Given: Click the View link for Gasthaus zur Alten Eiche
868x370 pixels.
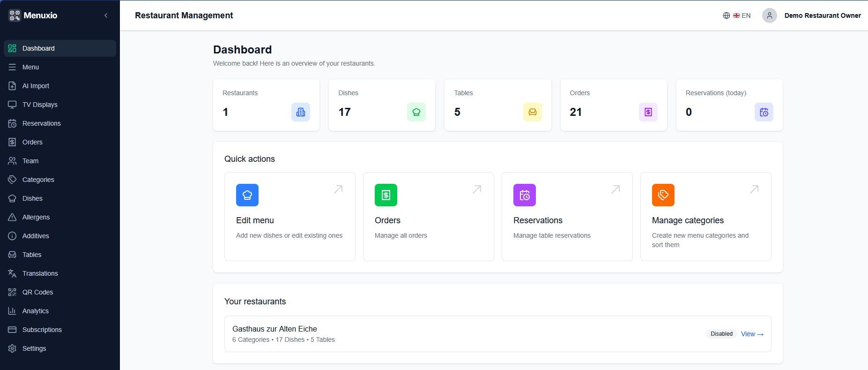Looking at the screenshot, I should click(x=752, y=334).
